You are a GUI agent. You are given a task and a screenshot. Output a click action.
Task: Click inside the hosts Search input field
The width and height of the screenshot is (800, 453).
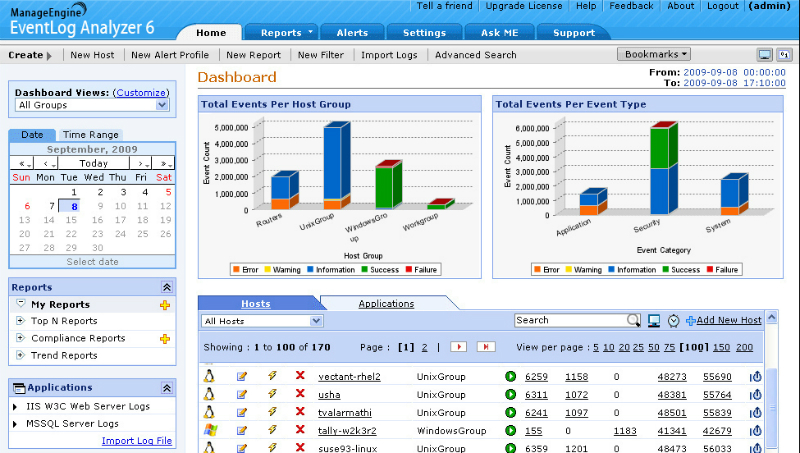click(570, 320)
